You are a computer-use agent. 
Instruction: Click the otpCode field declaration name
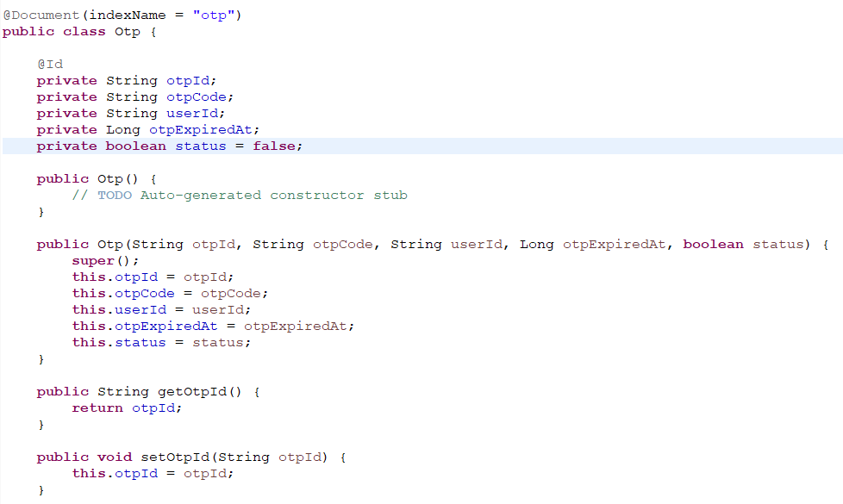197,97
